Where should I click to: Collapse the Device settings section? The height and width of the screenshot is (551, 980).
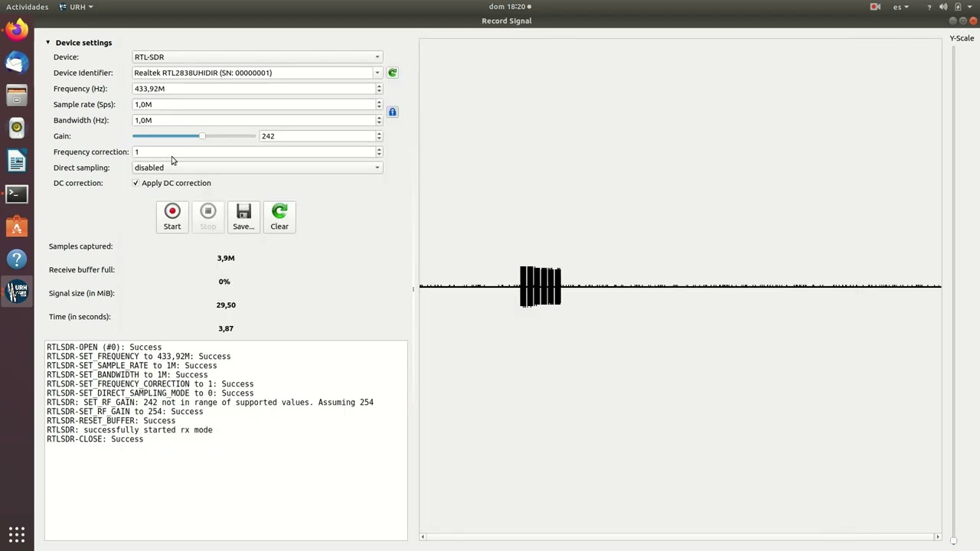pos(47,43)
